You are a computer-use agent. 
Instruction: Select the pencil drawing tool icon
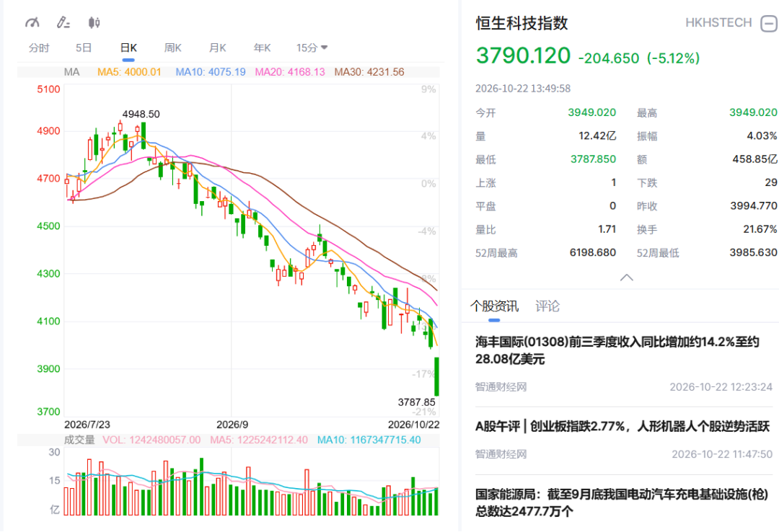(63, 22)
